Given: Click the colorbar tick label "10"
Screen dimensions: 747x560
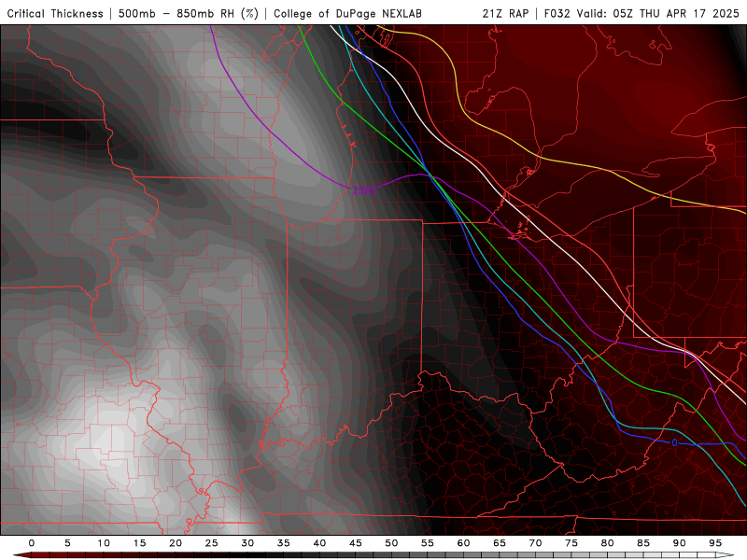Looking at the screenshot, I should 104,543.
